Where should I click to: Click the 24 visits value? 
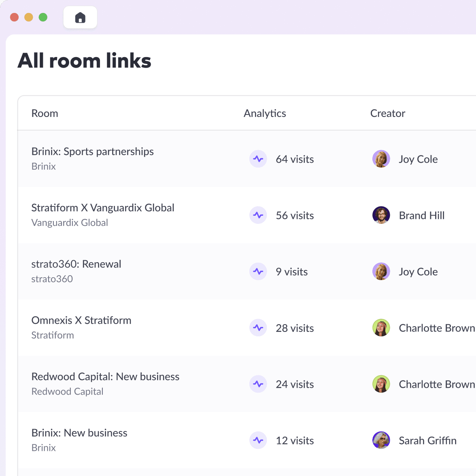pos(295,385)
